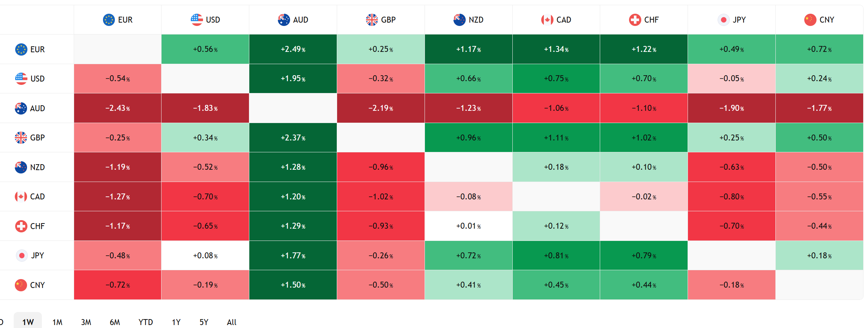Click the AUD flag icon in row header
This screenshot has height=328, width=868.
(x=21, y=108)
